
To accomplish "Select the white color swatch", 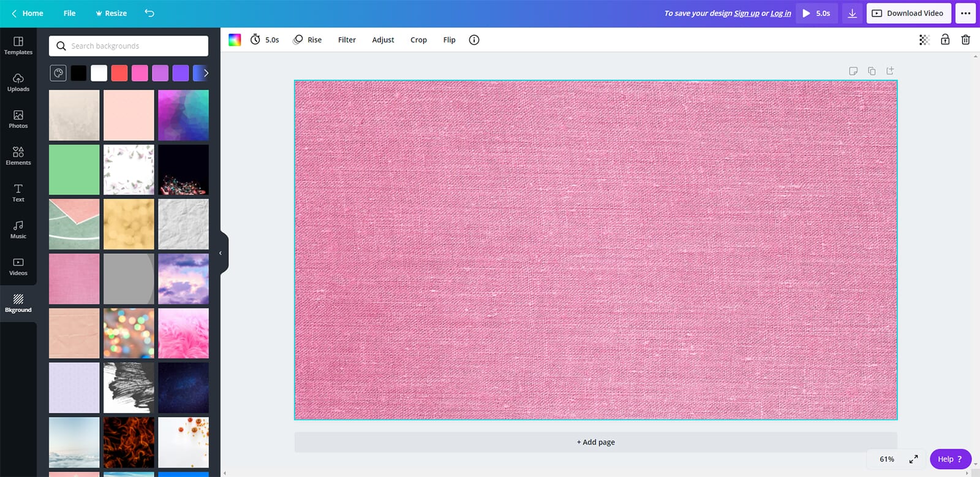I will (99, 74).
